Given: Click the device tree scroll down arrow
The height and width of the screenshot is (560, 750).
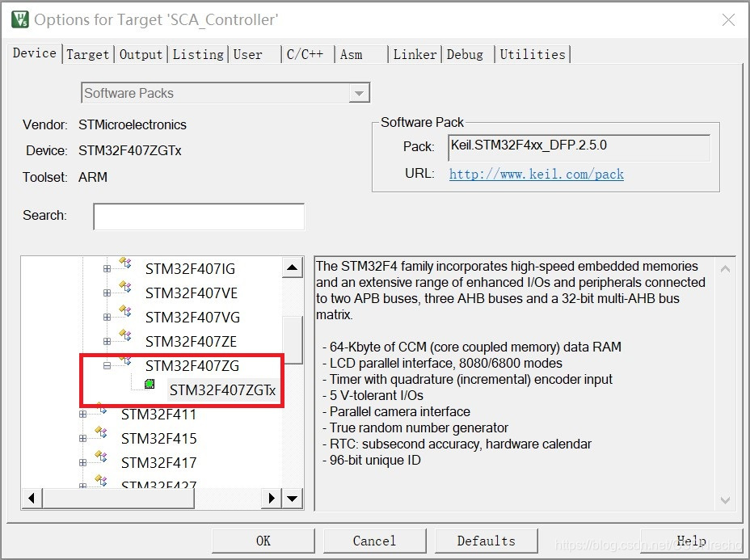Looking at the screenshot, I should [x=293, y=499].
